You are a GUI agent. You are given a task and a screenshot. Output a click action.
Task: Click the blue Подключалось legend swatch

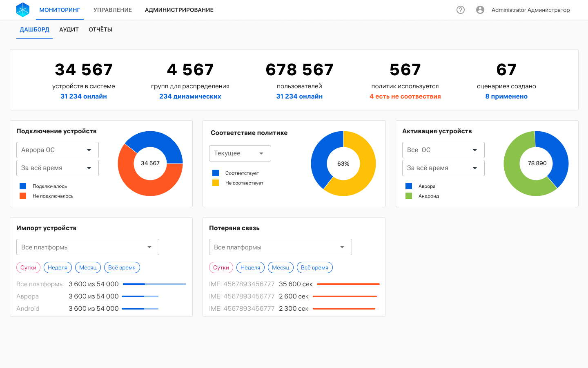[x=23, y=186]
